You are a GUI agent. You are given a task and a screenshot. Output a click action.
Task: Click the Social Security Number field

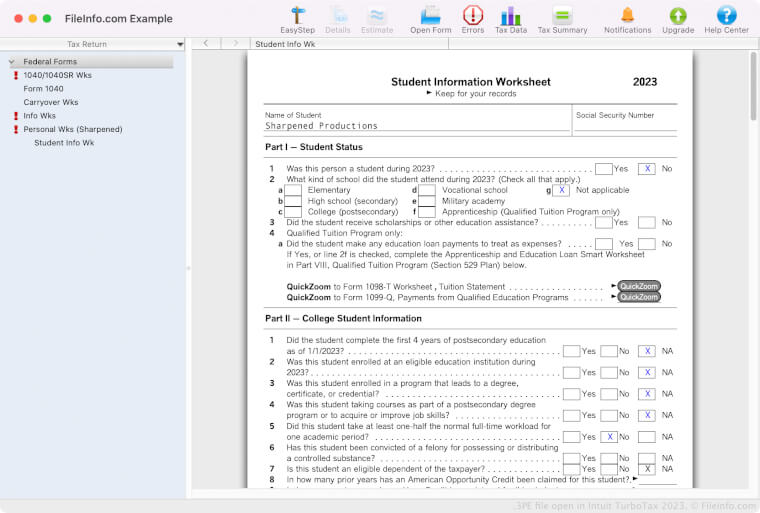[624, 127]
